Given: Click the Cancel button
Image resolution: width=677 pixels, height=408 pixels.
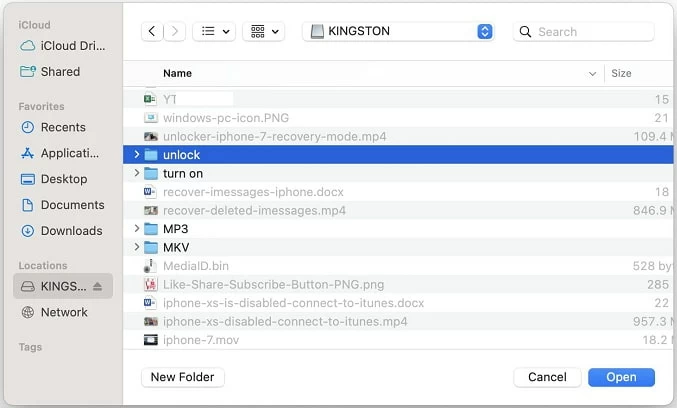Looking at the screenshot, I should coord(547,377).
